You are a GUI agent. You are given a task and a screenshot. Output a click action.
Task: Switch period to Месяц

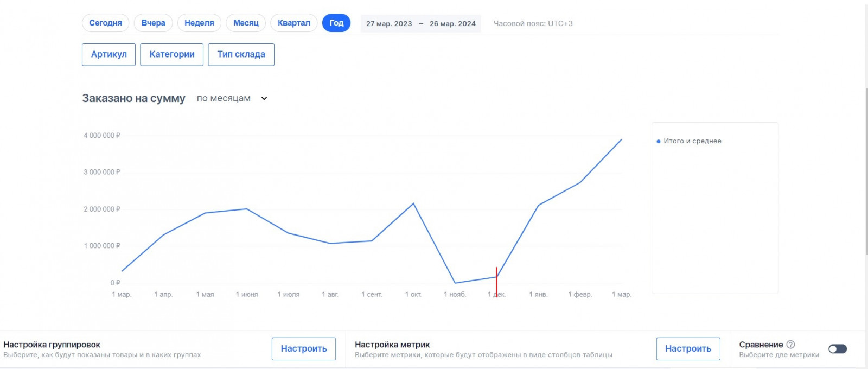coord(246,23)
